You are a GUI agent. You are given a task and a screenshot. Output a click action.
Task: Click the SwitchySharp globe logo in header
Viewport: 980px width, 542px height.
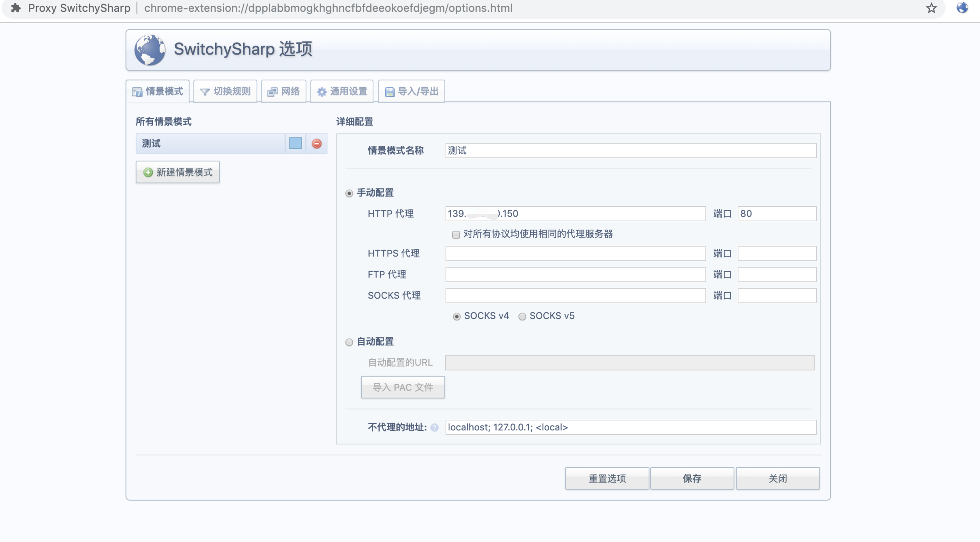pyautogui.click(x=150, y=50)
